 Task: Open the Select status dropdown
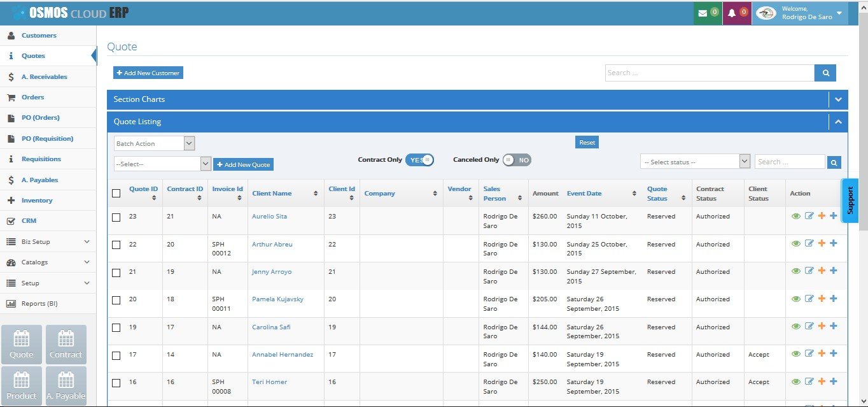(696, 162)
